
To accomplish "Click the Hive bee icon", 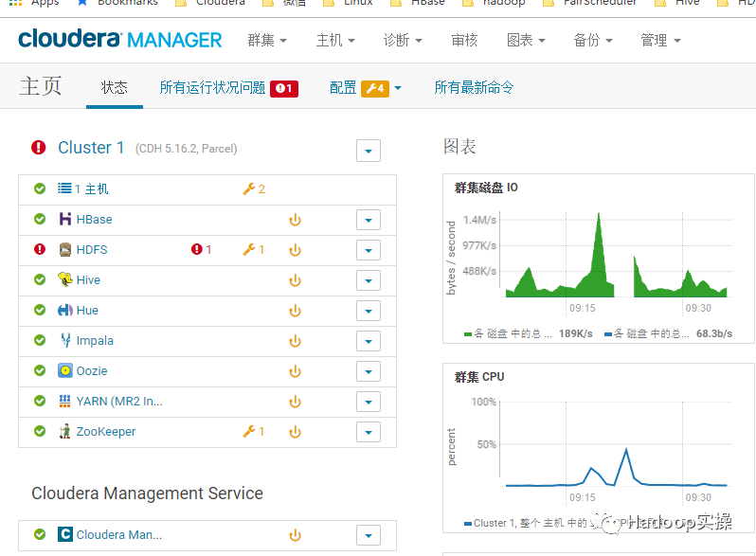I will click(x=65, y=279).
